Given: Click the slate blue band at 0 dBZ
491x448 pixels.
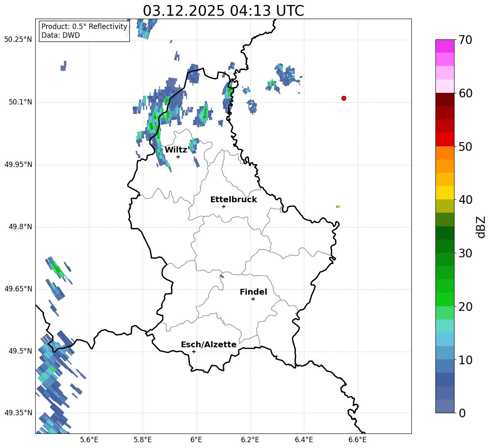Looking at the screenshot, I should tap(445, 406).
